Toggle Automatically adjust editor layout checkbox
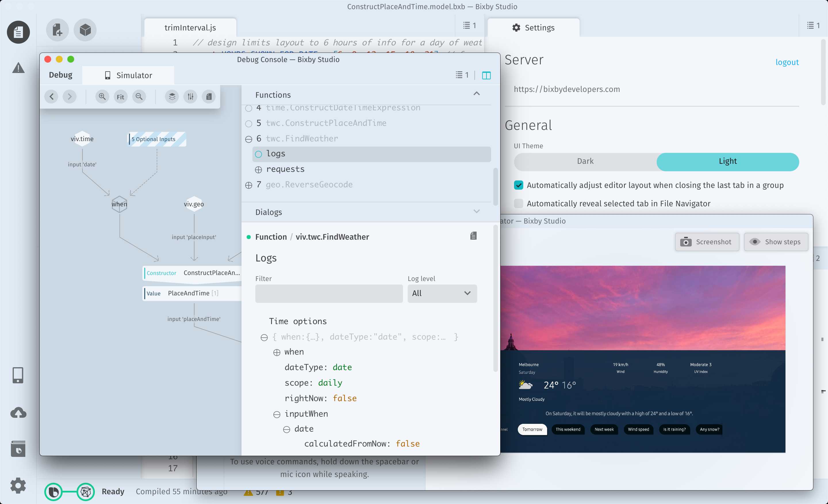The height and width of the screenshot is (504, 828). [x=519, y=185]
